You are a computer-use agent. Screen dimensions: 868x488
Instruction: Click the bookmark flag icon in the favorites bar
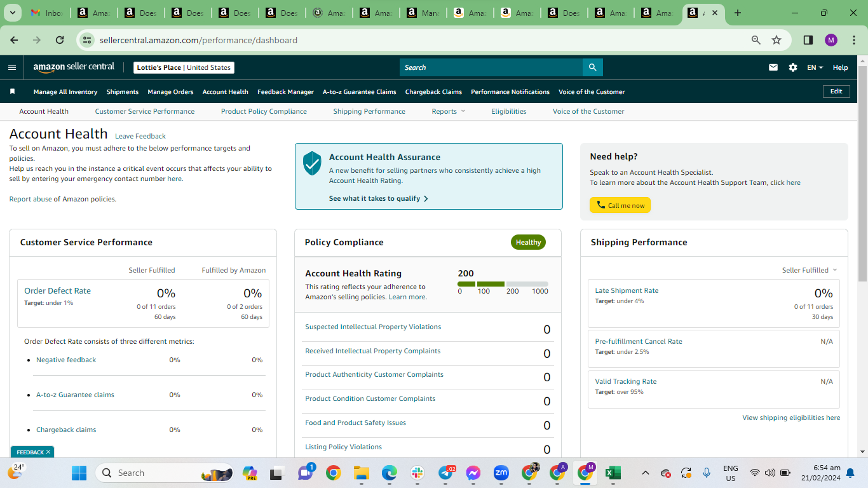pyautogui.click(x=12, y=91)
